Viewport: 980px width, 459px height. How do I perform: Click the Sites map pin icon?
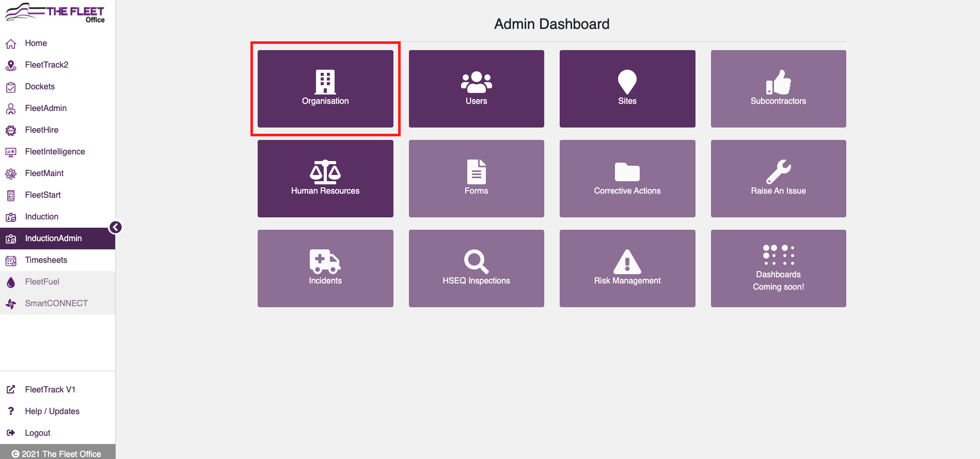627,82
